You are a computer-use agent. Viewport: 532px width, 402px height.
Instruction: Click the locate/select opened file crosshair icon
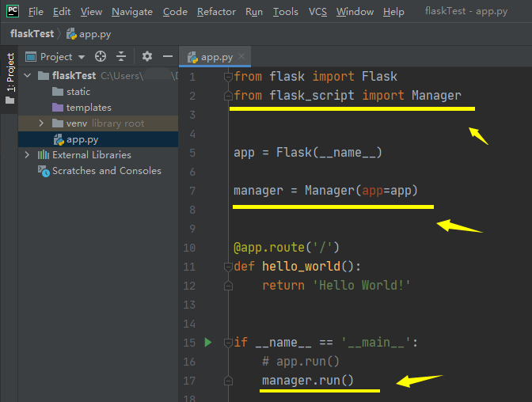click(x=101, y=56)
